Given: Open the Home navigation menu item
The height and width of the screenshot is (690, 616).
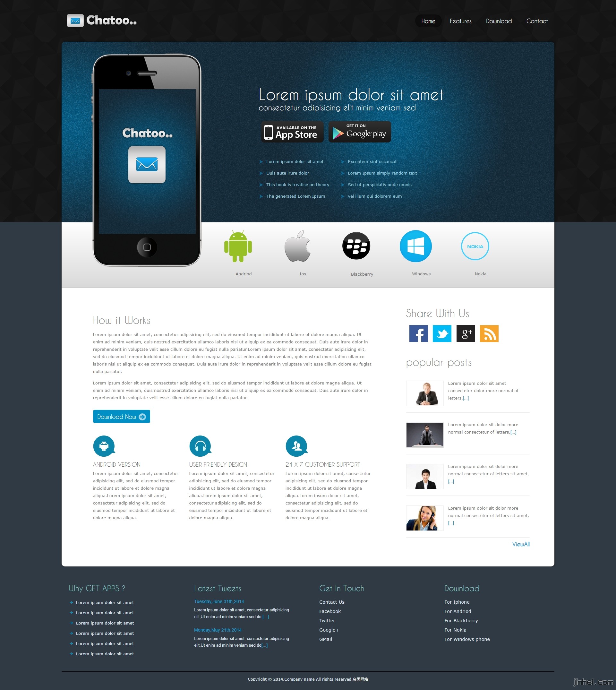Looking at the screenshot, I should pos(428,22).
